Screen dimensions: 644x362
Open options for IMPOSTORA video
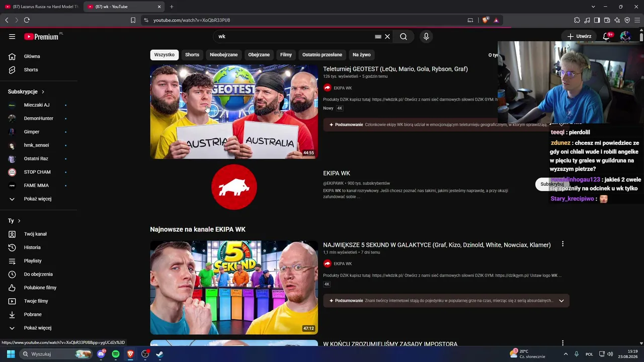pos(562,343)
